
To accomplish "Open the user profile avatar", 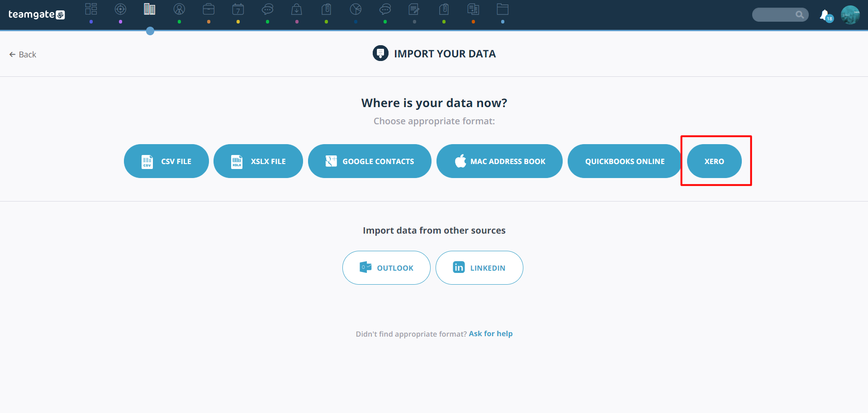I will pos(850,15).
